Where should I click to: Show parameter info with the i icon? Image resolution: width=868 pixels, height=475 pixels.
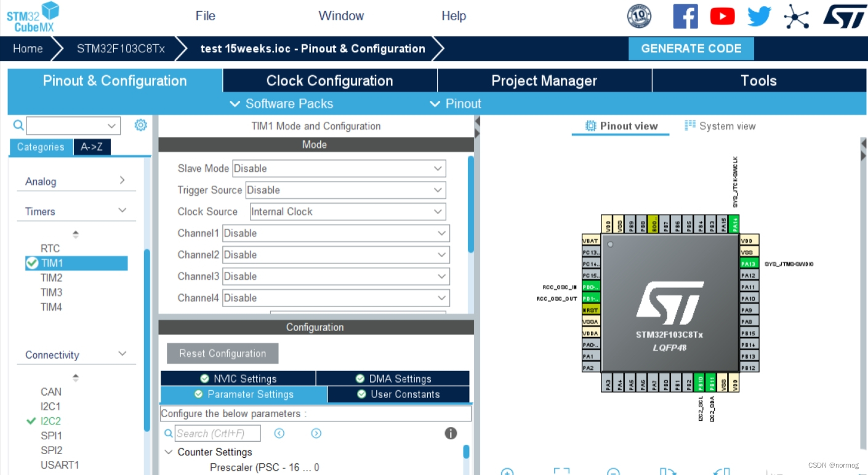point(451,433)
